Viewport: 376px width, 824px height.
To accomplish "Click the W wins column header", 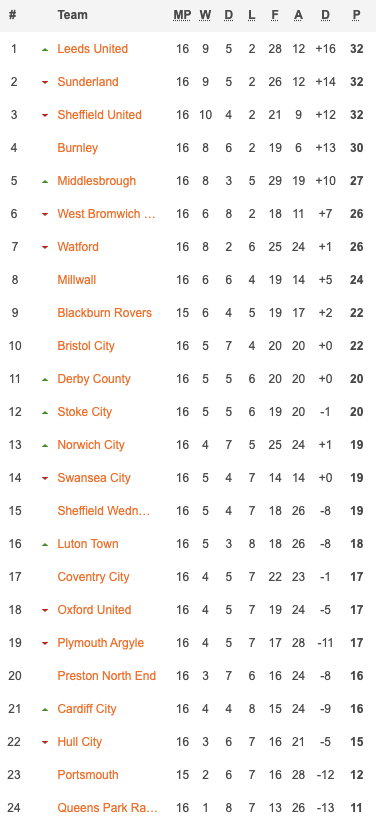I will [x=205, y=15].
